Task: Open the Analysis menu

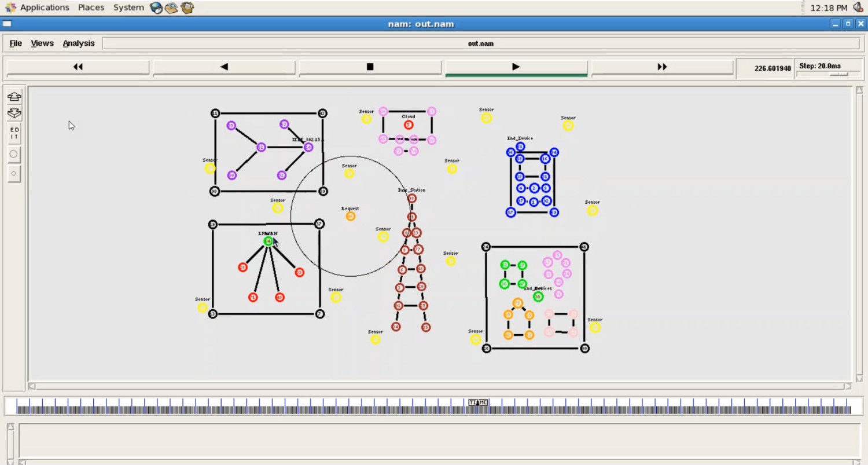Action: point(79,43)
